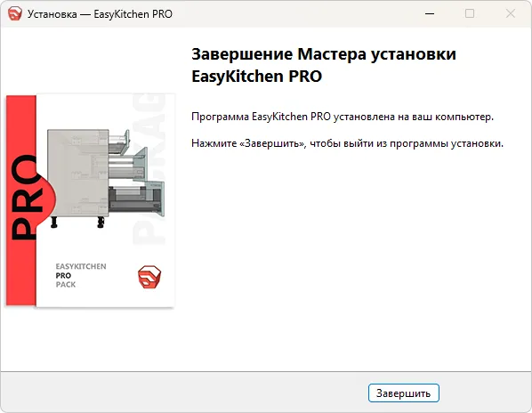
Task: Close the EasyKitchen PRO installer window
Action: tap(511, 14)
